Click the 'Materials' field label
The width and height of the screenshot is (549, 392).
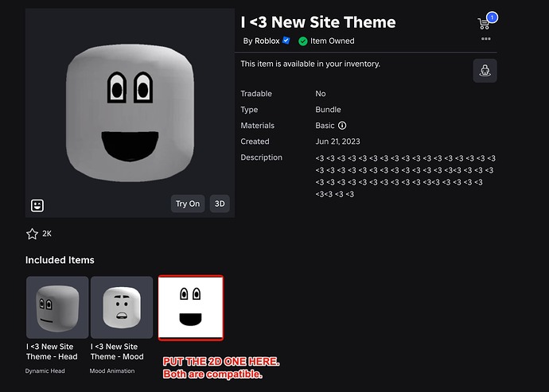257,126
